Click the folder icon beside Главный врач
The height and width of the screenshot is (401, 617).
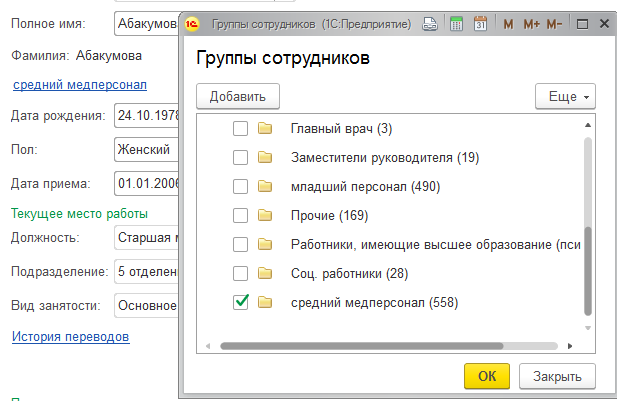[x=265, y=128]
